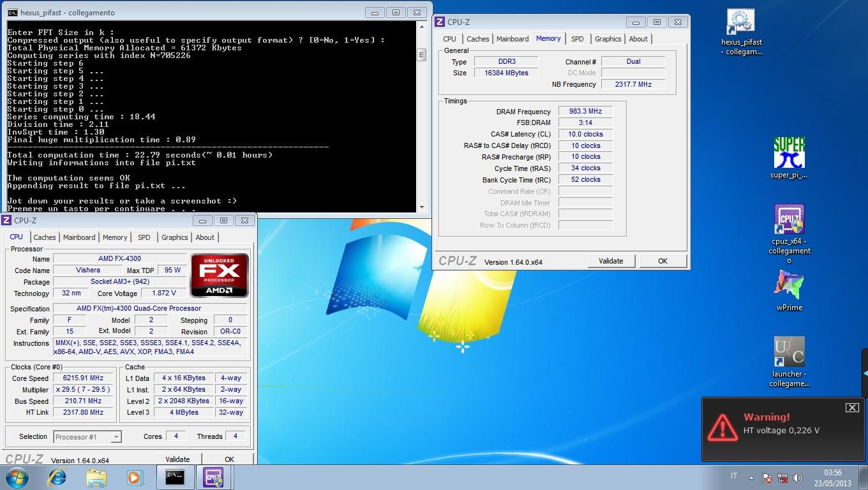This screenshot has width=868, height=490.
Task: Click NB Frequency value 2317.7 MHz
Action: coord(632,84)
